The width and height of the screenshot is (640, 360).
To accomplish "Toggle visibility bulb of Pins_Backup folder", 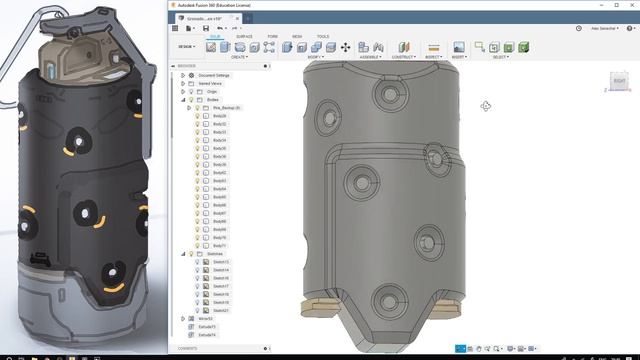I will pyautogui.click(x=197, y=108).
